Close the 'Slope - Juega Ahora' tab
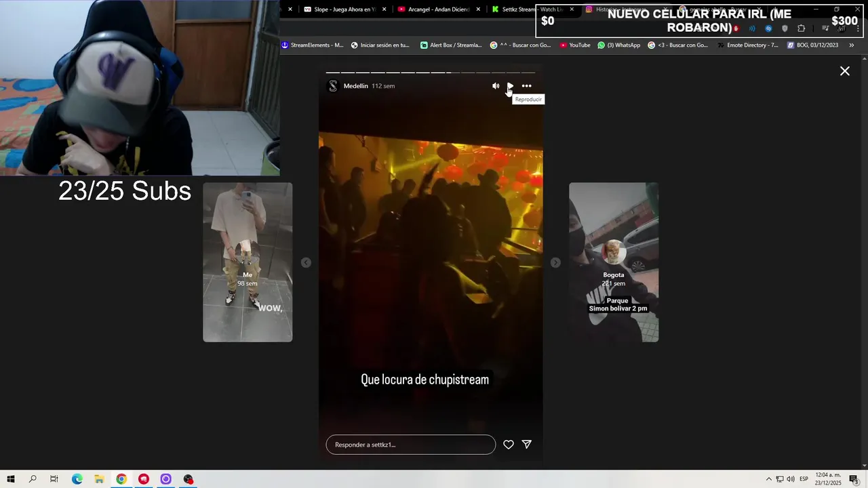Screen dimensions: 868x488 [384, 9]
